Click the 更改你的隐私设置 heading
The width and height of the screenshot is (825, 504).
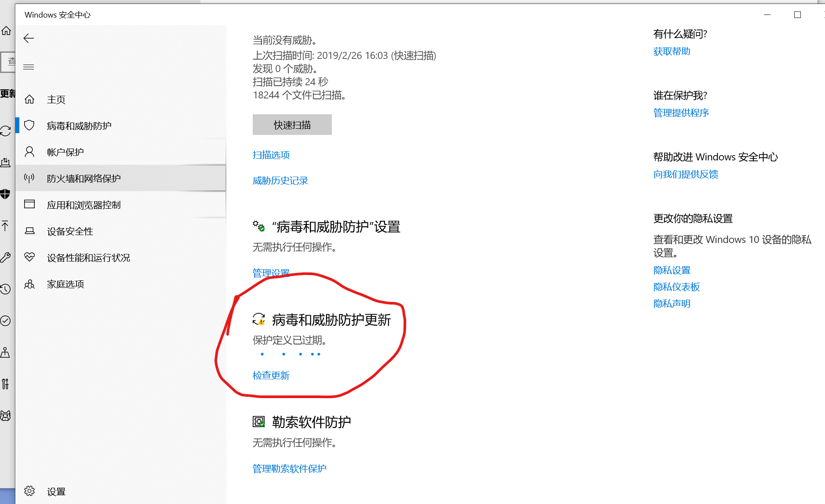[693, 218]
